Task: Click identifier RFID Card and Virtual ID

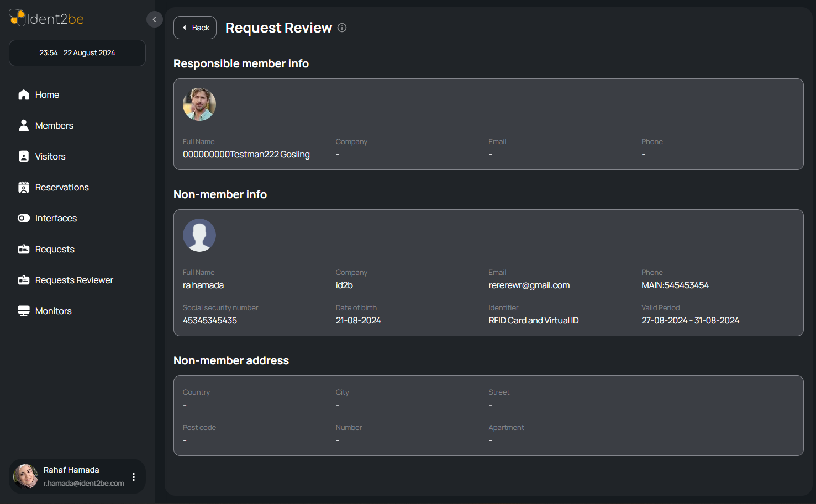Action: (534, 320)
